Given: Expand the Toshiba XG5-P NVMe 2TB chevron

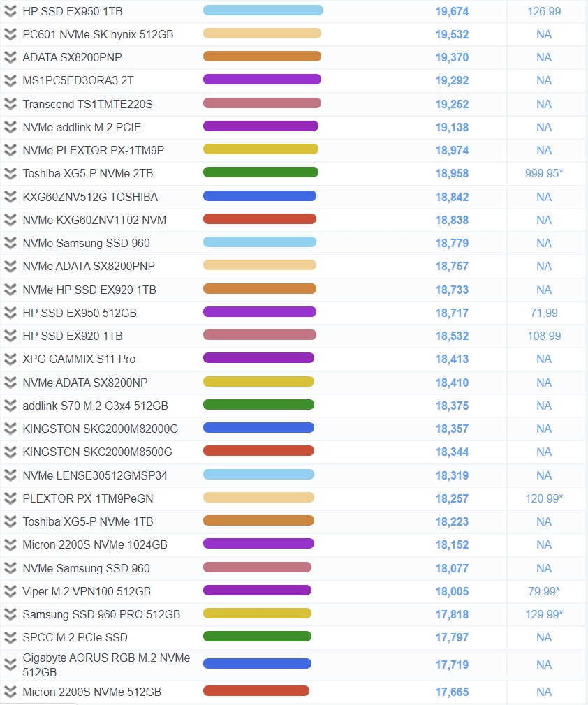Looking at the screenshot, I should pyautogui.click(x=10, y=173).
